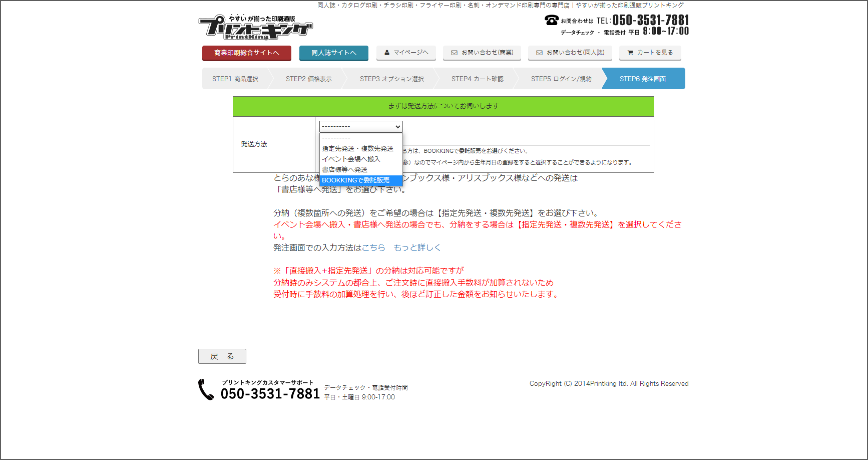Click the user icon in マイページへ button
The height and width of the screenshot is (460, 868).
[x=387, y=53]
